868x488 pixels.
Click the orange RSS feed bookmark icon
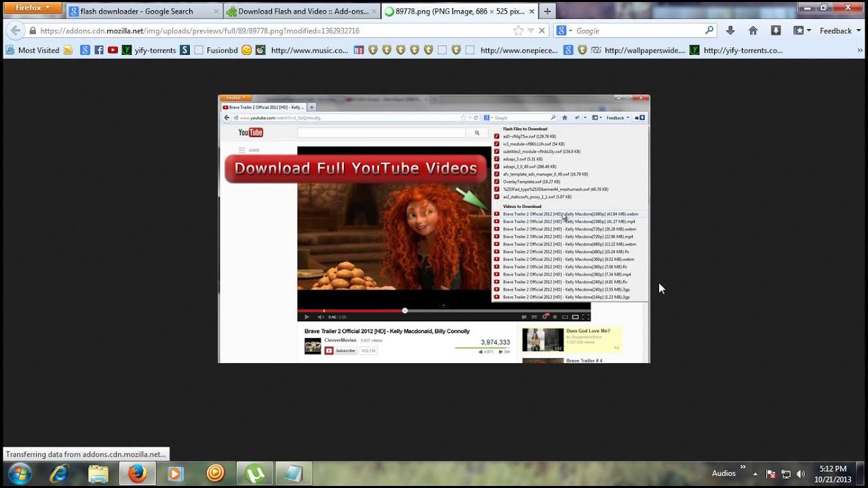68,50
